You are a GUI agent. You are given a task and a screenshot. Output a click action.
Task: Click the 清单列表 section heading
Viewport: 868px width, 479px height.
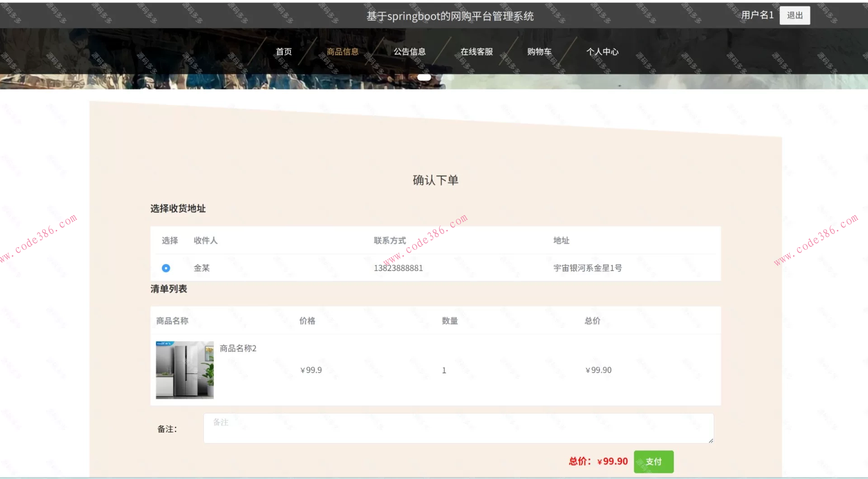click(x=169, y=289)
